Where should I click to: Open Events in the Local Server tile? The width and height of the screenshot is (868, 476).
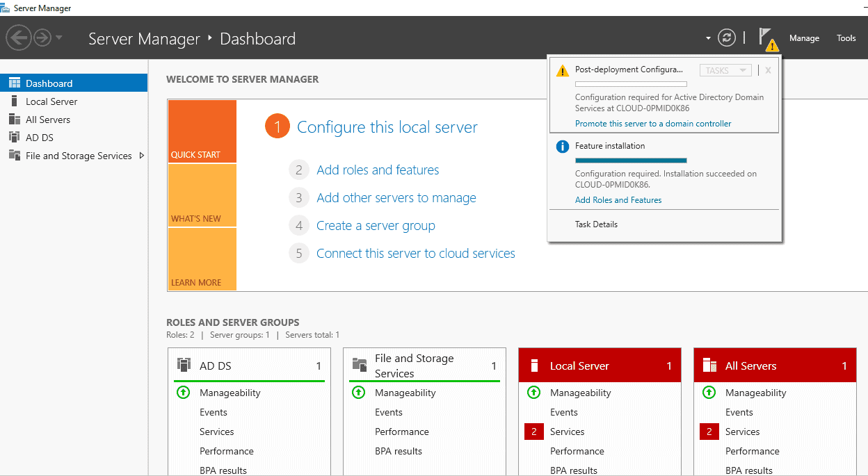(564, 412)
